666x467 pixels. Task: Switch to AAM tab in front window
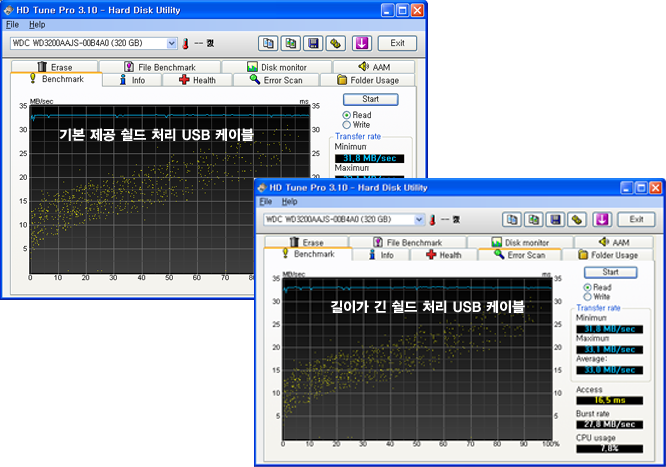[614, 242]
